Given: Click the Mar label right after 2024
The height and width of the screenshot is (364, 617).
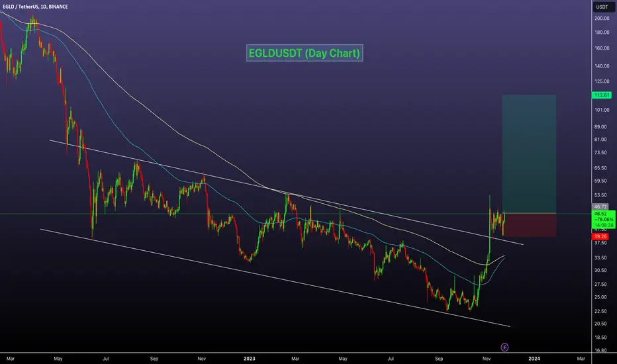Looking at the screenshot, I should coord(581,359).
